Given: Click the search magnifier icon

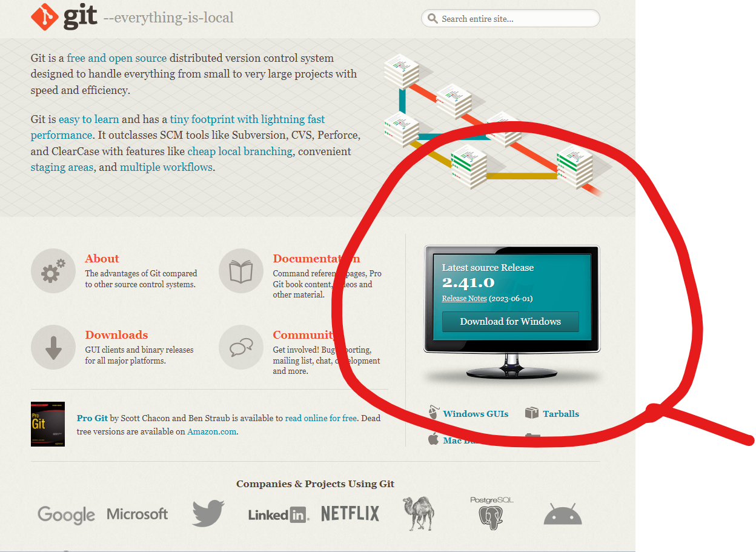Looking at the screenshot, I should click(x=433, y=19).
